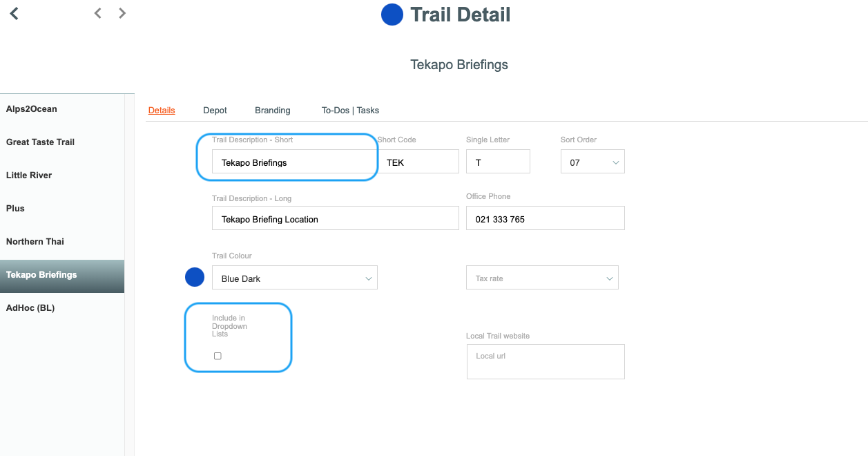Screen dimensions: 868x456
Task: Click the Include in Dropdown Lists label
Action: tap(229, 326)
